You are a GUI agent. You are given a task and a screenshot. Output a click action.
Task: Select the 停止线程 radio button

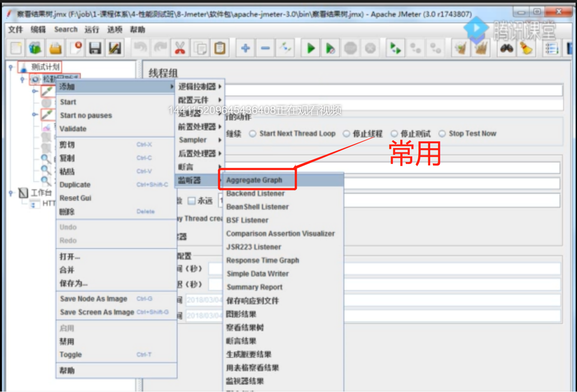pos(346,134)
